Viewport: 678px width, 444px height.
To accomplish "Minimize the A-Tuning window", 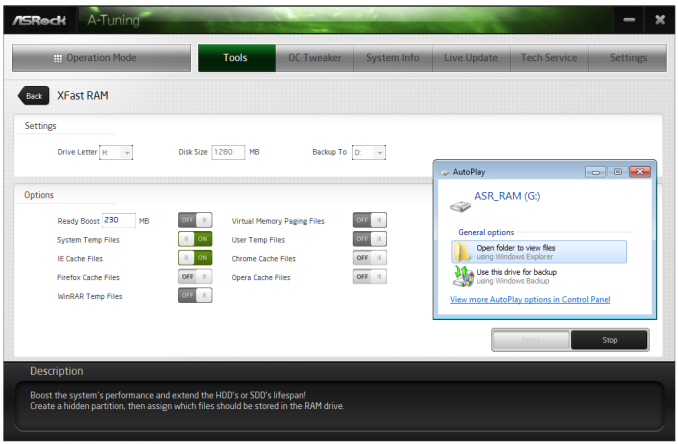I will point(629,20).
